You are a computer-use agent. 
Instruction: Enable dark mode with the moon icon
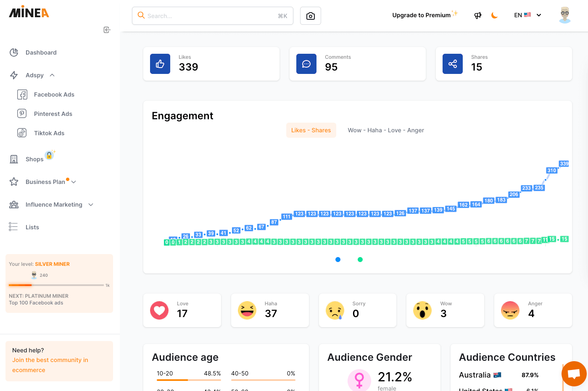(494, 15)
